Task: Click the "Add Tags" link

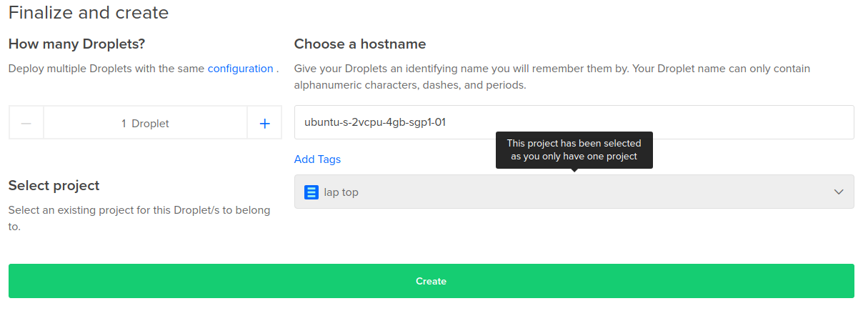Action: (317, 159)
